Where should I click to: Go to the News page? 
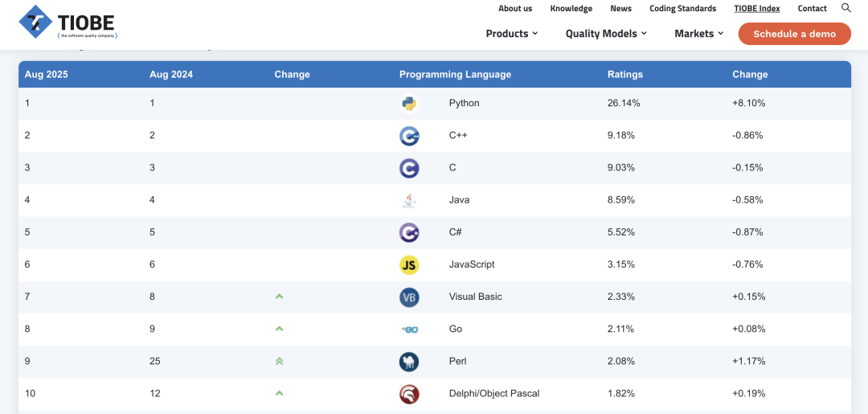coord(621,8)
